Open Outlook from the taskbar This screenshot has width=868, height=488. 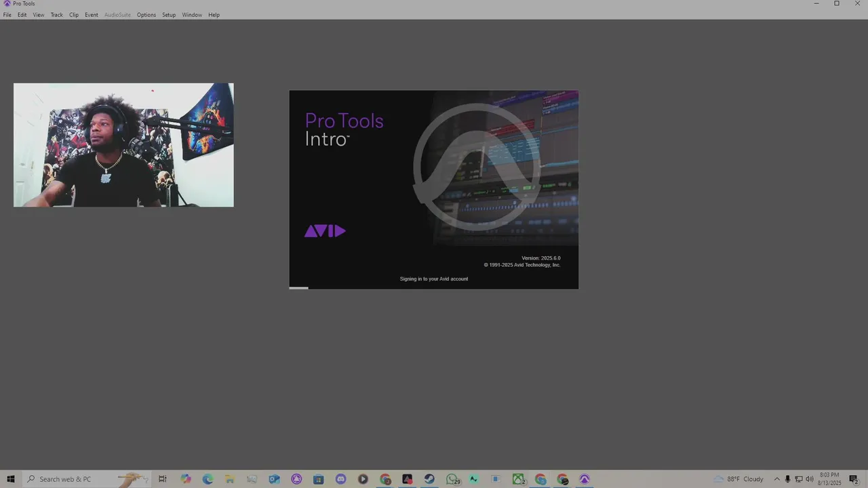pyautogui.click(x=274, y=479)
